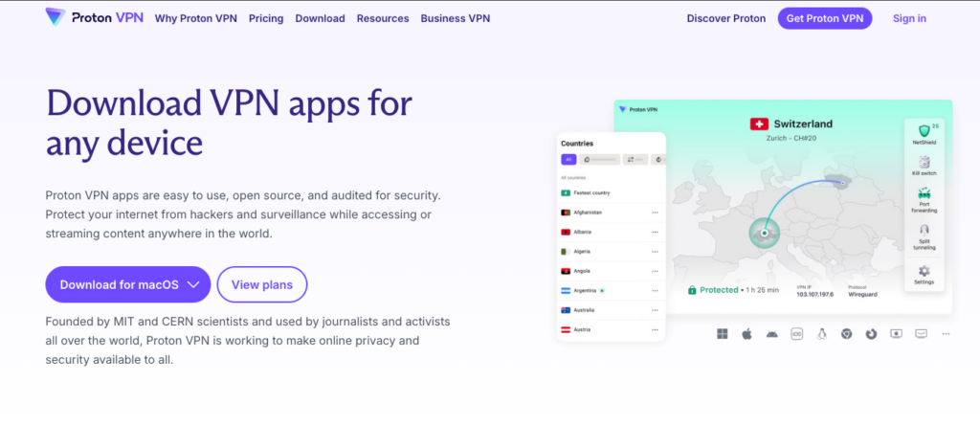
Task: Open the three-dot menu for Austria
Action: click(x=655, y=329)
